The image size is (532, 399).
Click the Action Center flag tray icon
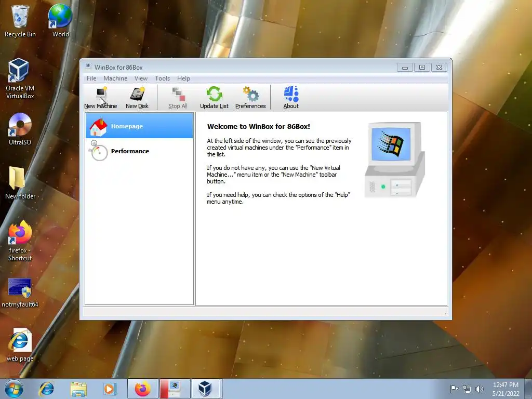(454, 389)
